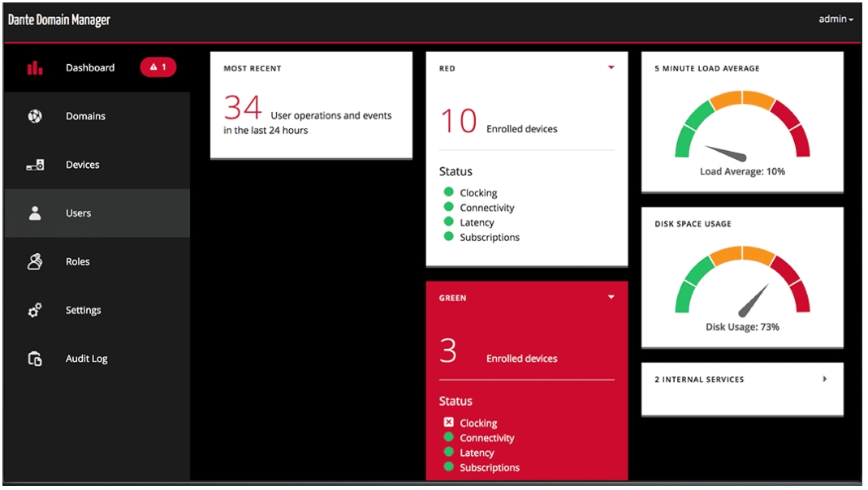Click the Roles icon in sidebar
Screen dimensions: 868x490
[35, 261]
